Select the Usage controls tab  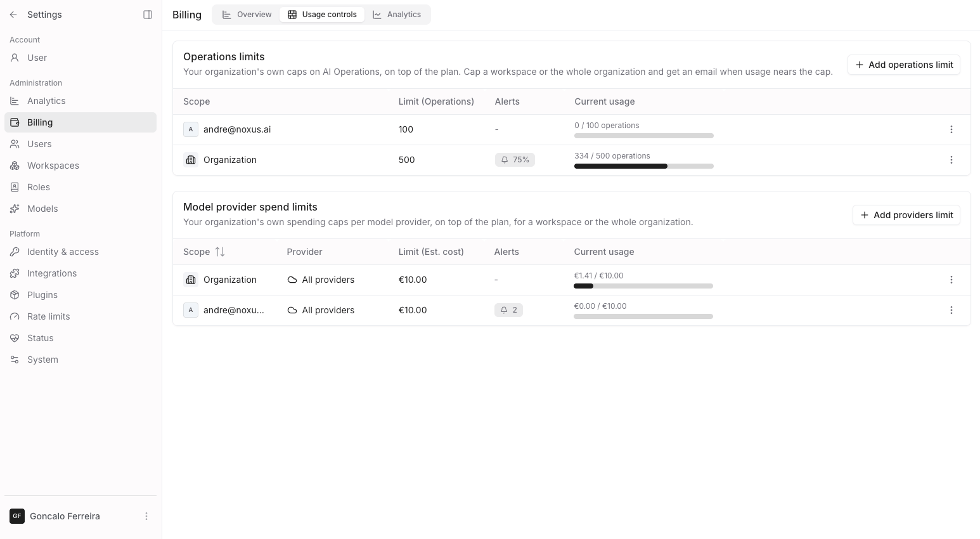coord(322,15)
